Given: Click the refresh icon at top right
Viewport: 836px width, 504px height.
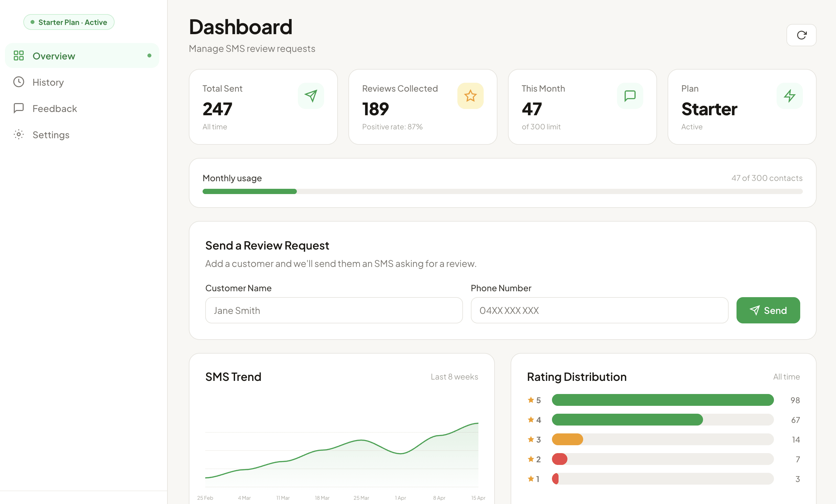Looking at the screenshot, I should [802, 35].
